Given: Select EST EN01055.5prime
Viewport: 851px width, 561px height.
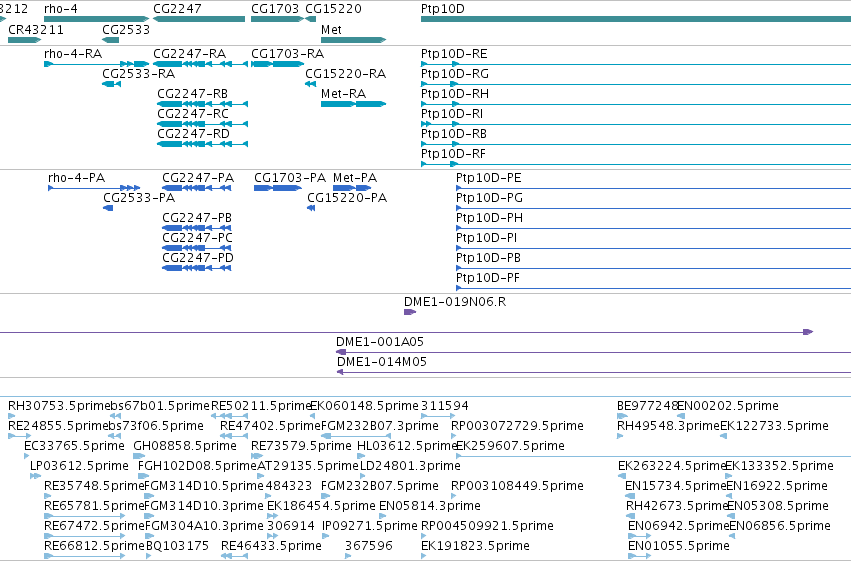Looking at the screenshot, I should [639, 556].
